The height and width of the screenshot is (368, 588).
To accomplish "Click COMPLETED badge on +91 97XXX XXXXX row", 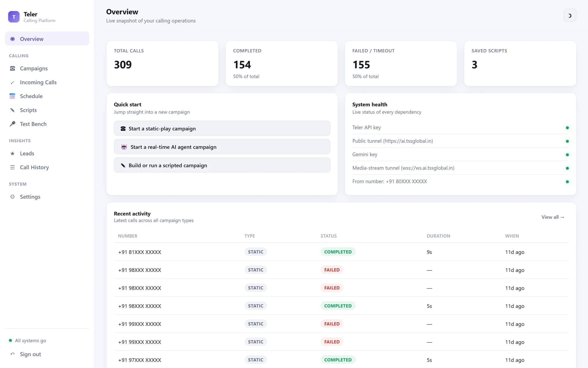I will coord(338,360).
